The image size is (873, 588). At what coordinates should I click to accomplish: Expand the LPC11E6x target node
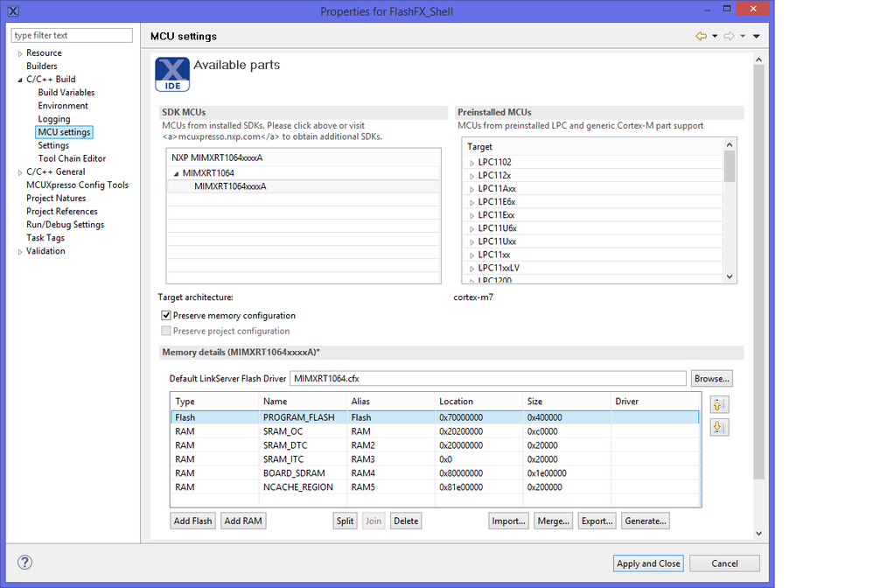(471, 202)
